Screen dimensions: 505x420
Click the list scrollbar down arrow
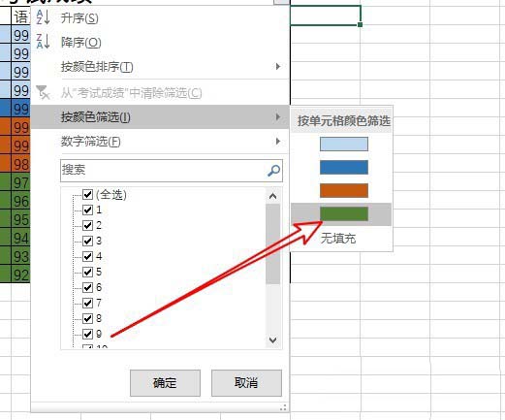click(x=272, y=340)
